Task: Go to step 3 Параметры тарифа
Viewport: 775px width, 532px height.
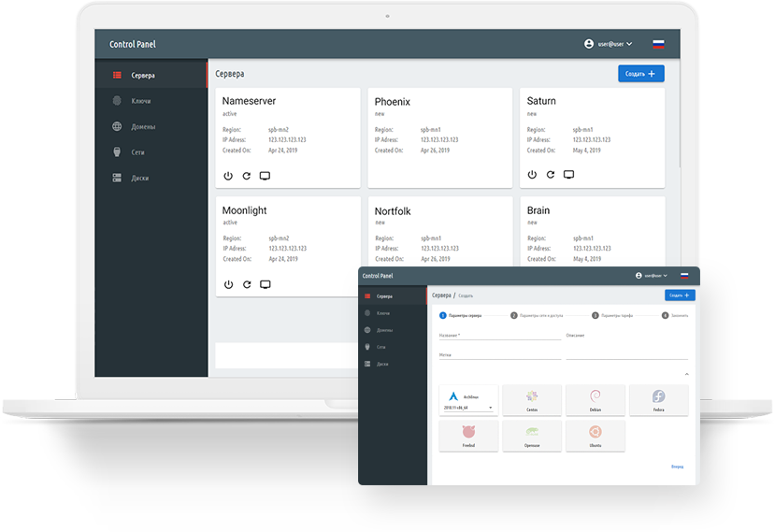Action: [x=612, y=315]
